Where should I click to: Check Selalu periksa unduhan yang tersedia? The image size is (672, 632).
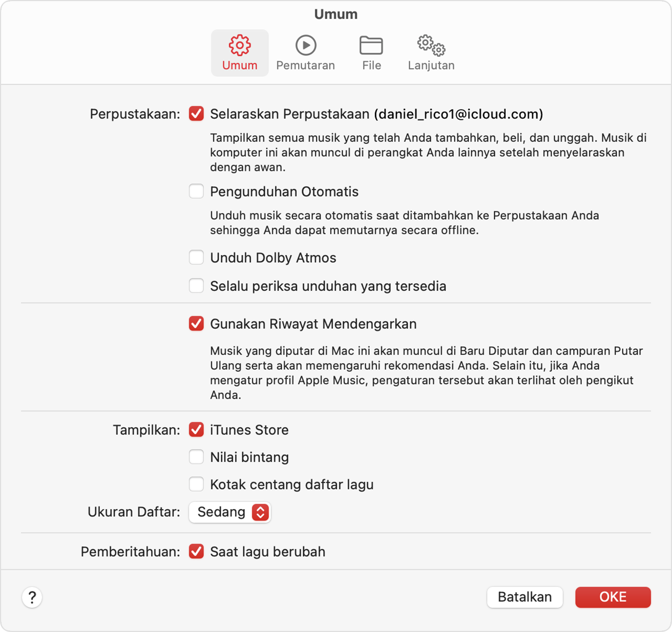[x=196, y=286]
